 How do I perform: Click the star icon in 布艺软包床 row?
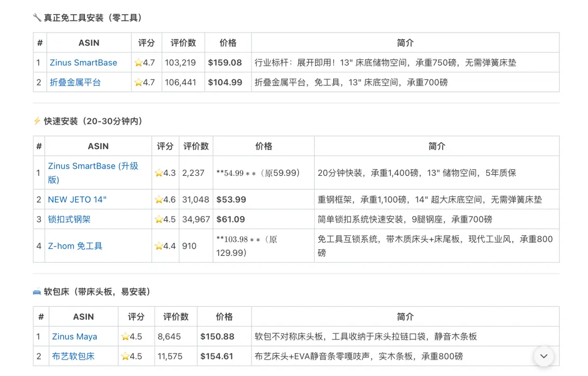[125, 356]
